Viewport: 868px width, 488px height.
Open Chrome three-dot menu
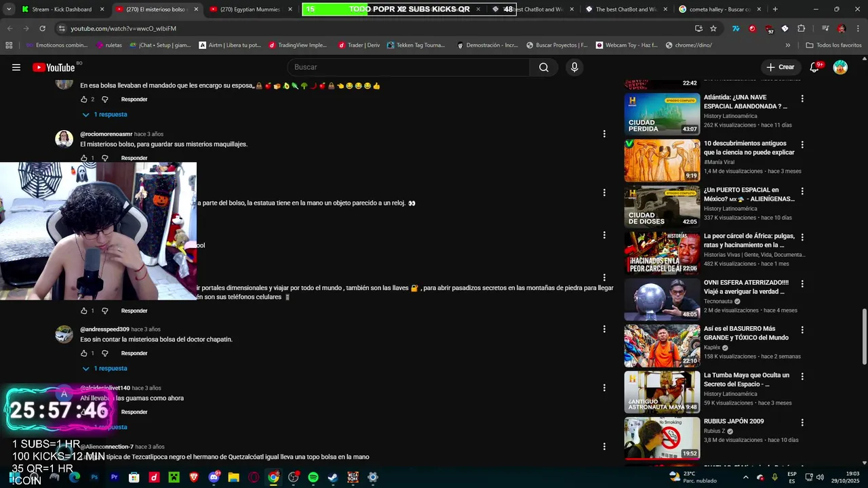click(857, 28)
